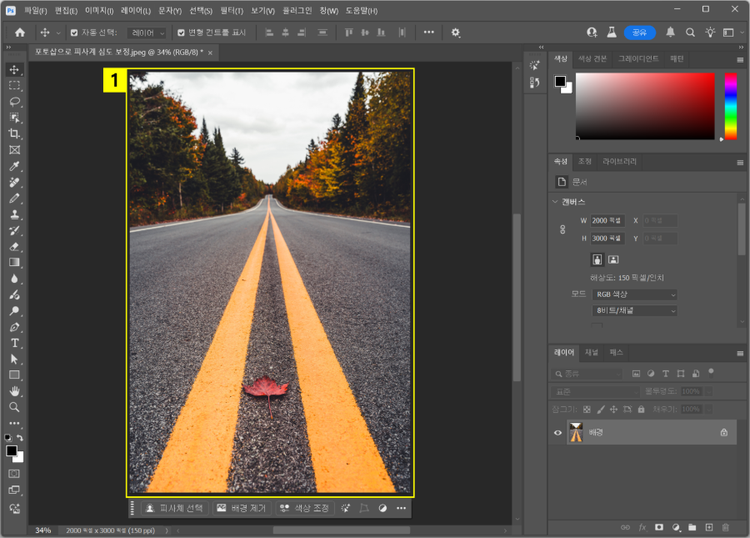
Task: Collapse the 캔버스 section
Action: coord(556,202)
